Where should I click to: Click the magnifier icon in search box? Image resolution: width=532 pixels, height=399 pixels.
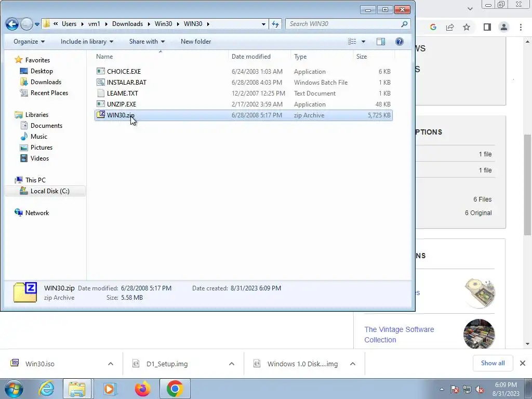pos(404,24)
